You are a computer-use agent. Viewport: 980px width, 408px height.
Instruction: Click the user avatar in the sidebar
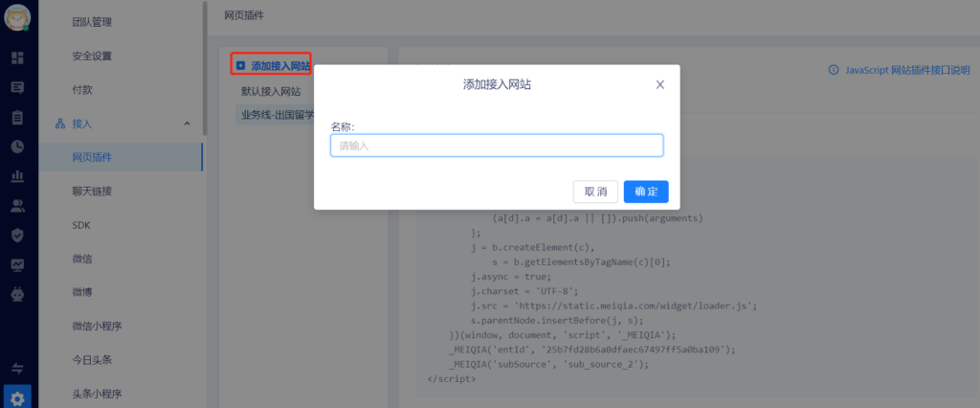coord(17,17)
